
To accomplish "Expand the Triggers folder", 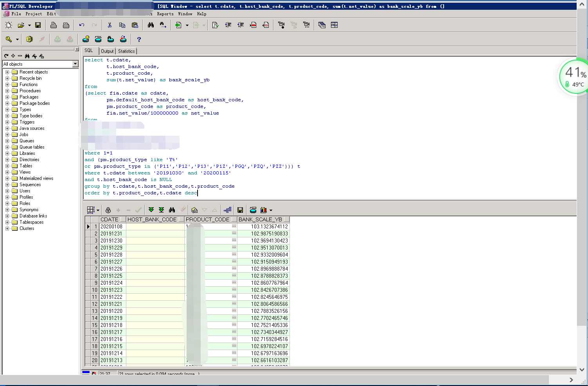I will click(x=7, y=122).
